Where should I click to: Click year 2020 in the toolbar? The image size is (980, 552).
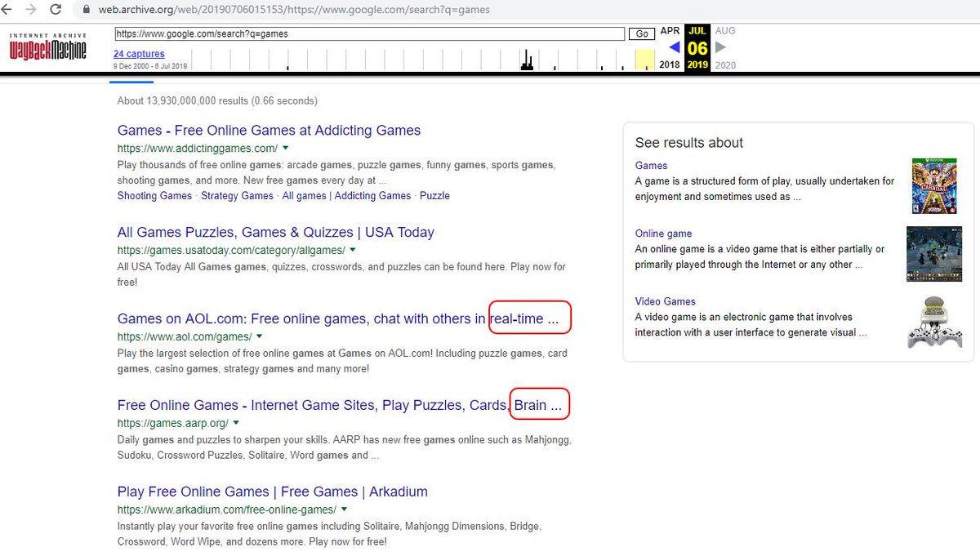[725, 65]
